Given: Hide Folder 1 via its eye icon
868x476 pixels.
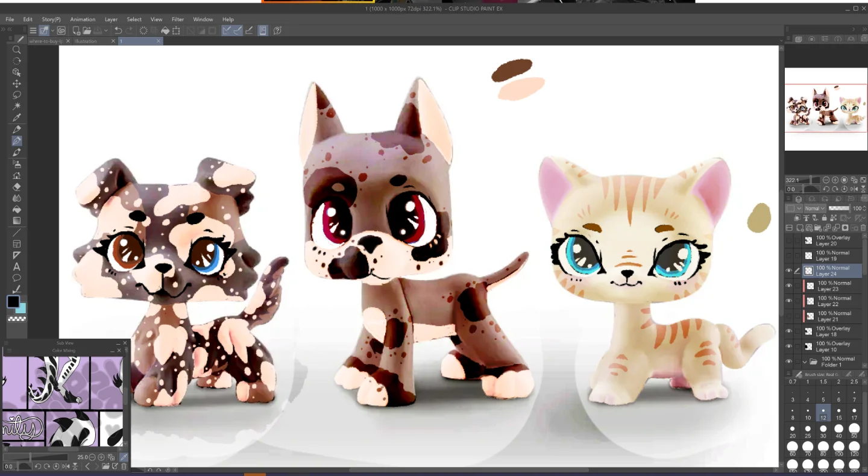Looking at the screenshot, I should [788, 362].
